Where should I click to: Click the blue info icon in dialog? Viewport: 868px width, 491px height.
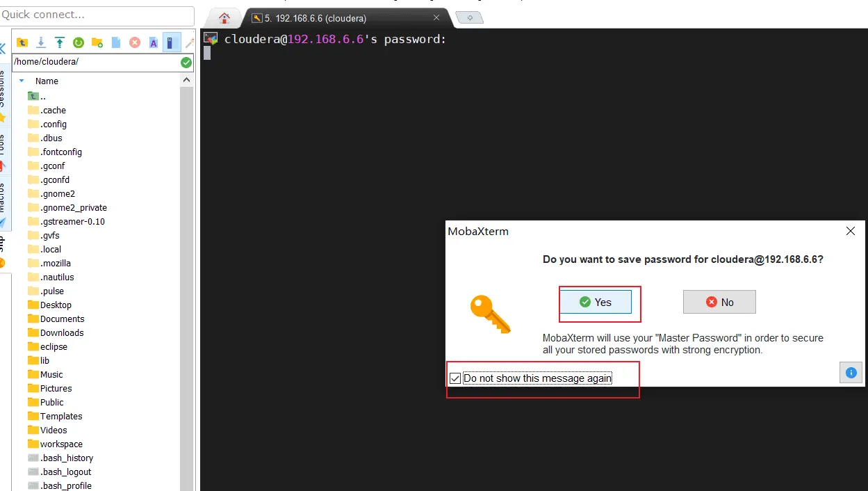tap(851, 373)
